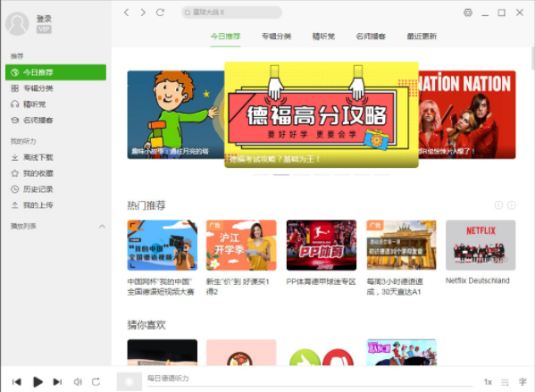Click 登录 to sign in

click(x=44, y=19)
